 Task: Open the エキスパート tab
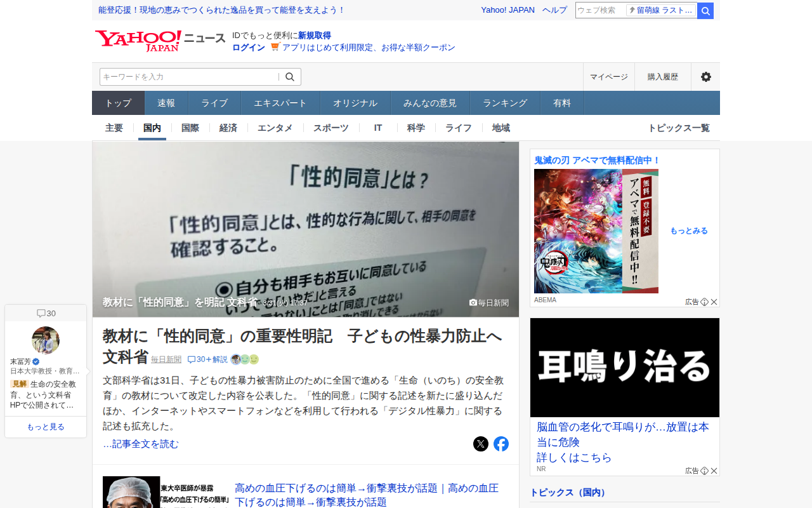coord(280,103)
